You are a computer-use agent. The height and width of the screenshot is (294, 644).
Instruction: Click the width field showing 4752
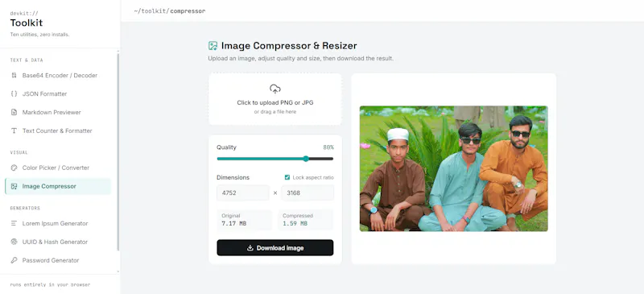pos(243,193)
